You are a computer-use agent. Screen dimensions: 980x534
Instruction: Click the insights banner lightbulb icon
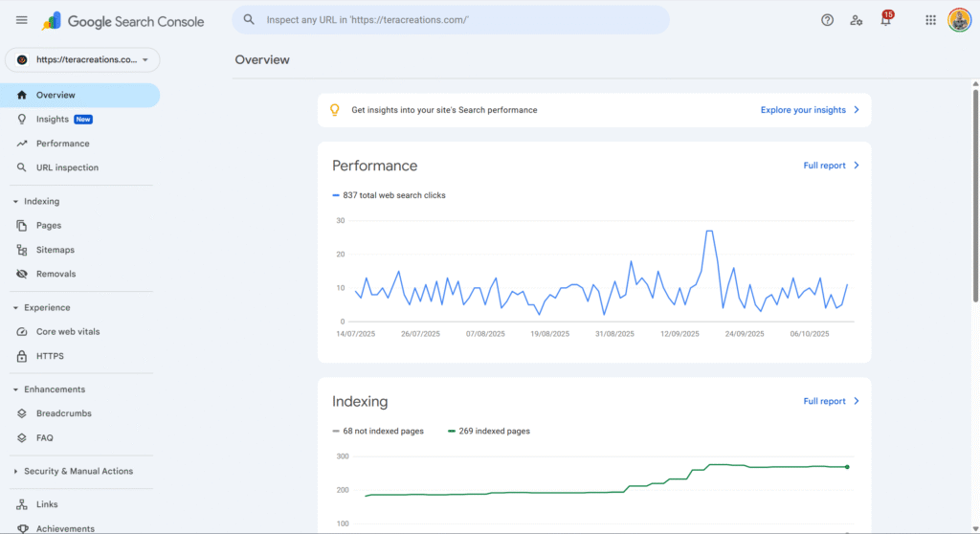coord(335,110)
